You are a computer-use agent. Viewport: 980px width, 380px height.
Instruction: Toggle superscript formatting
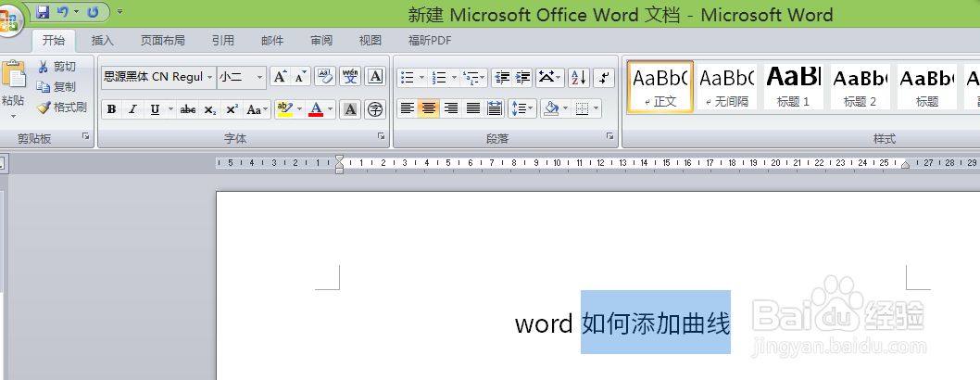(232, 109)
